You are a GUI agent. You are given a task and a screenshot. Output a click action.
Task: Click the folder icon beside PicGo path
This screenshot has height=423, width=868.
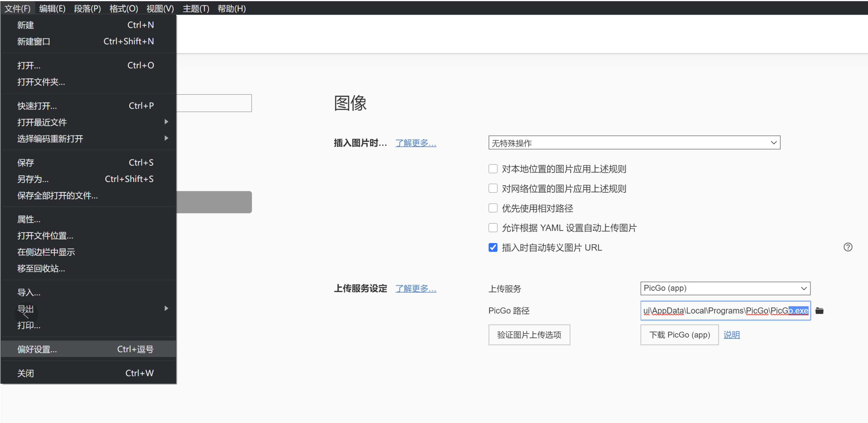(819, 311)
